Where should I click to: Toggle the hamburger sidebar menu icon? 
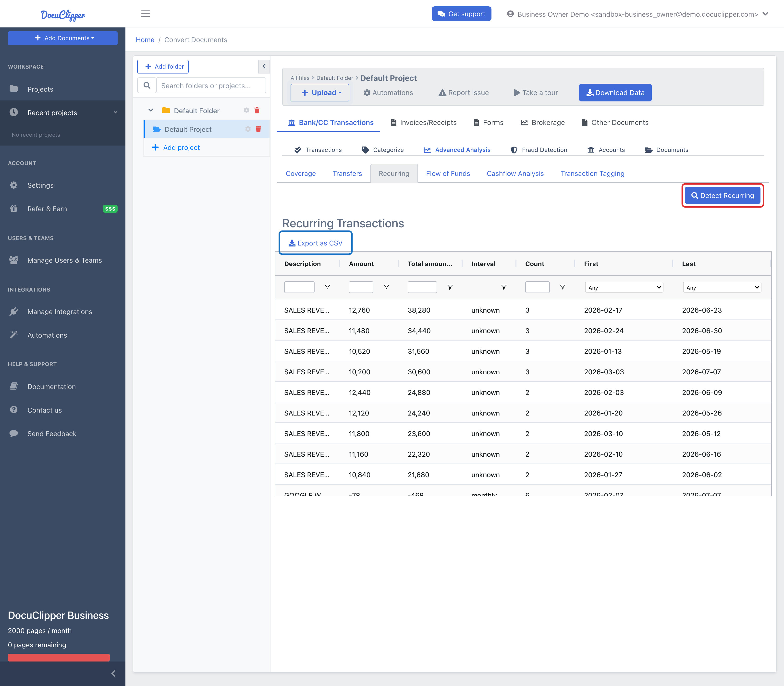pos(146,14)
